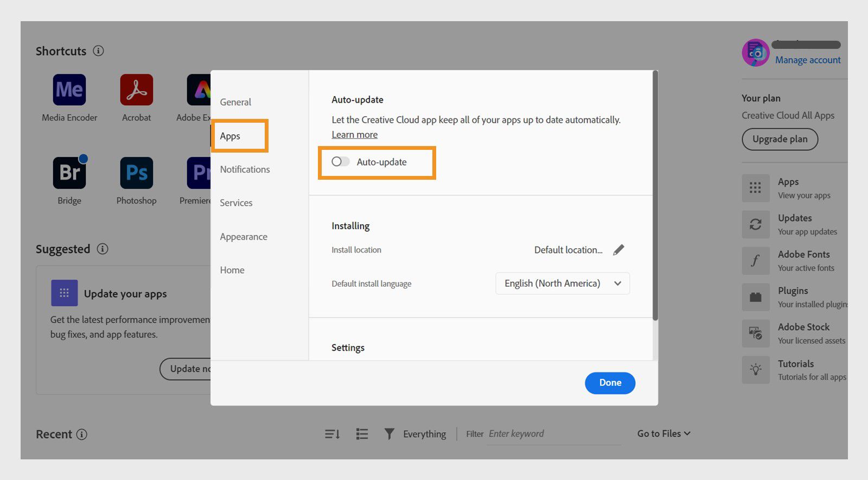Open Tutorials lightbulb icon
This screenshot has height=480, width=868.
[x=756, y=370]
